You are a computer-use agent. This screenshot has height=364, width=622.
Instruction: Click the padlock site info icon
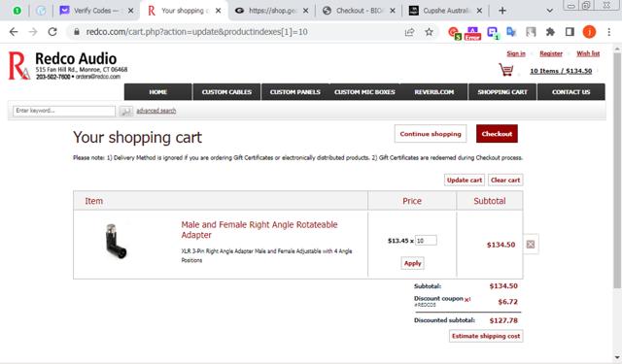77,32
